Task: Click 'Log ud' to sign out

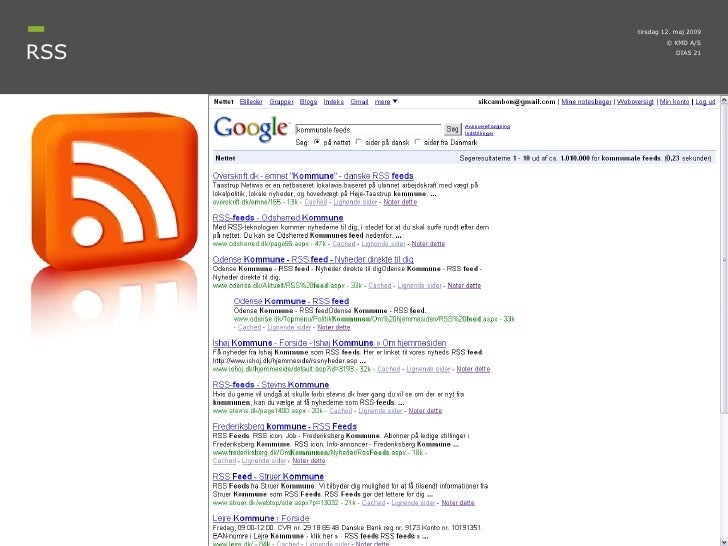Action: pyautogui.click(x=705, y=102)
